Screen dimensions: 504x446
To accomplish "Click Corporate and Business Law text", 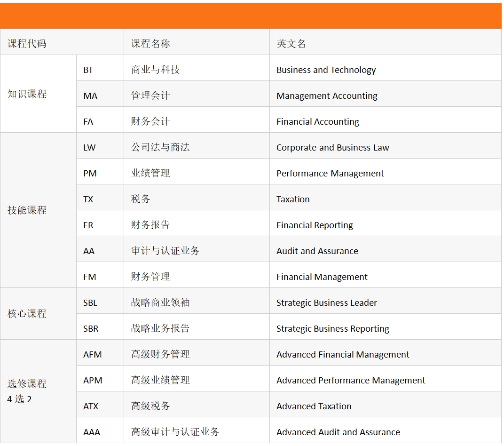I will tap(332, 147).
